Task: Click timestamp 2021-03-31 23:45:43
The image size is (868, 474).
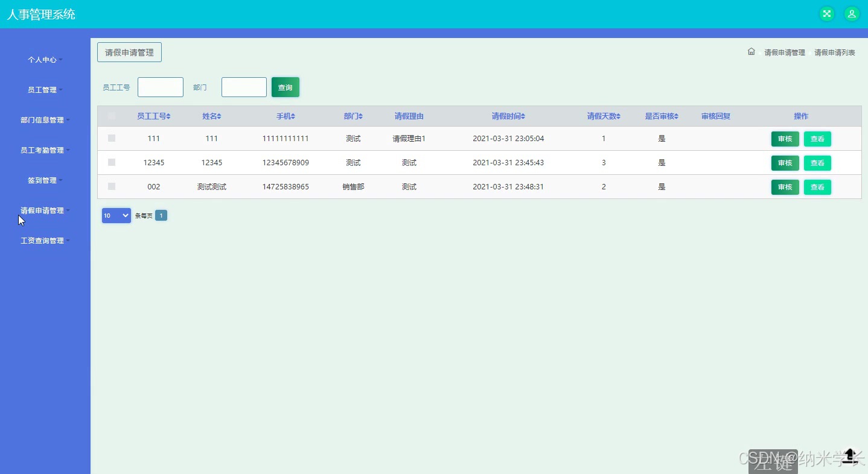Action: tap(508, 163)
